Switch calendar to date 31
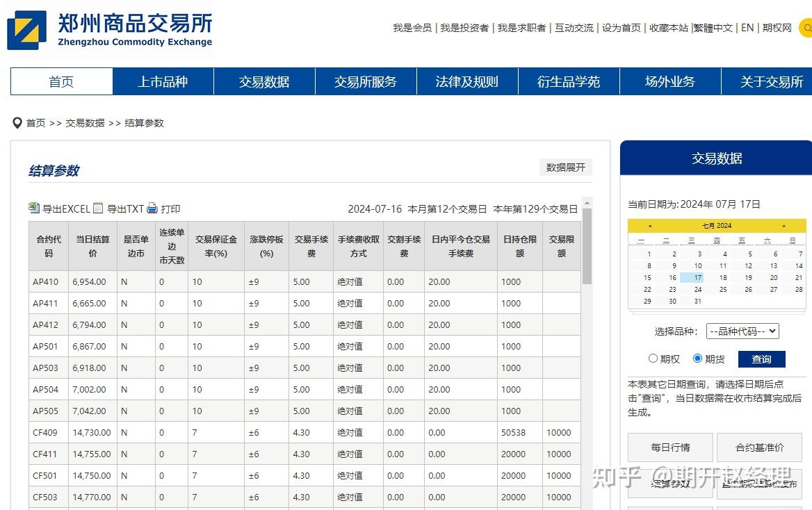The height and width of the screenshot is (510, 812). point(698,301)
